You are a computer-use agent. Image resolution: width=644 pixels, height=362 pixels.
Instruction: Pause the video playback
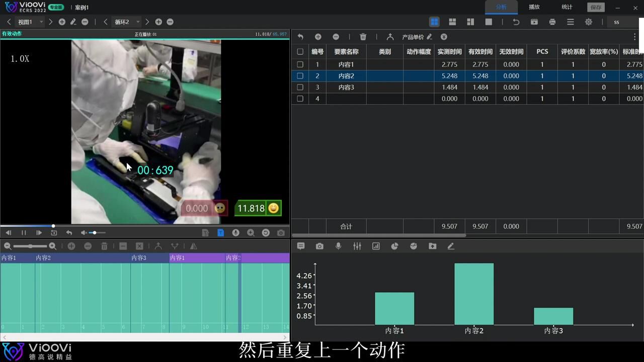tap(23, 233)
